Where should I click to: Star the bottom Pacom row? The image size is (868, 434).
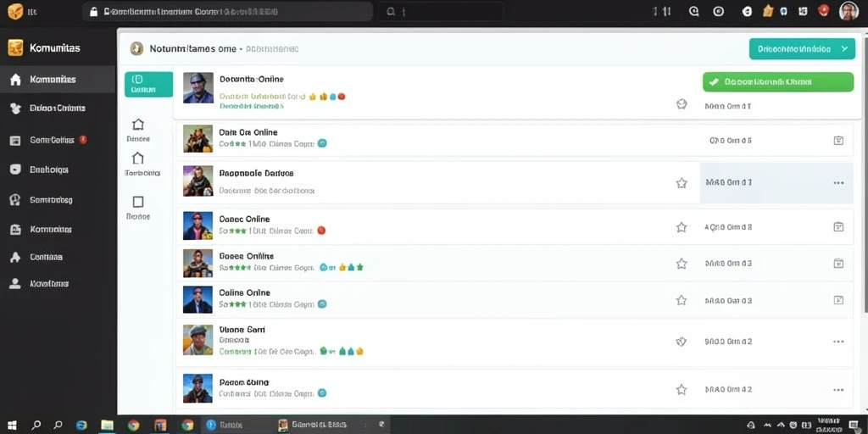point(682,390)
